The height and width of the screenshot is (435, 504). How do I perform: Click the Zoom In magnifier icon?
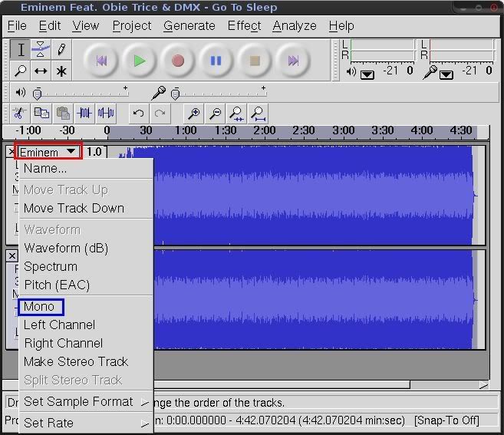[x=194, y=114]
